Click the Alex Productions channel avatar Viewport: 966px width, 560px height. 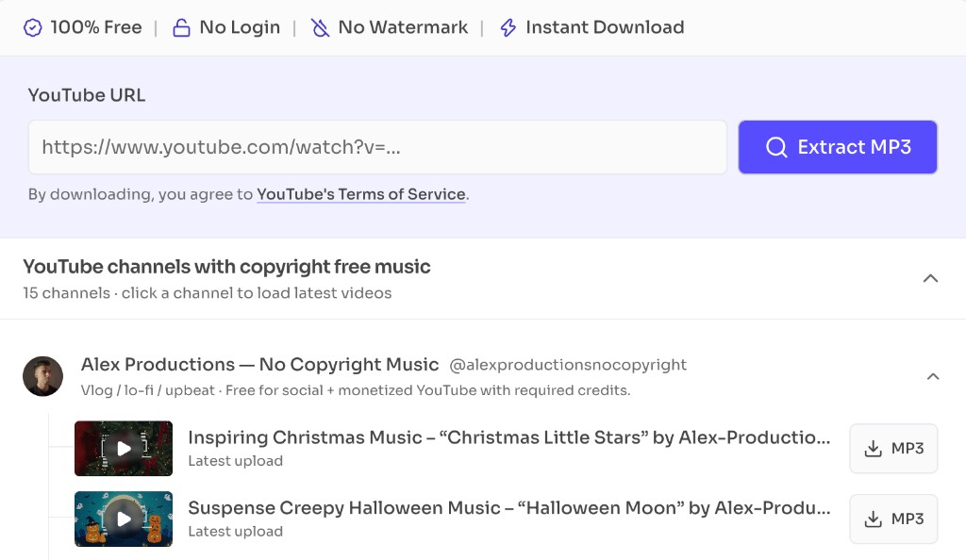pyautogui.click(x=43, y=376)
